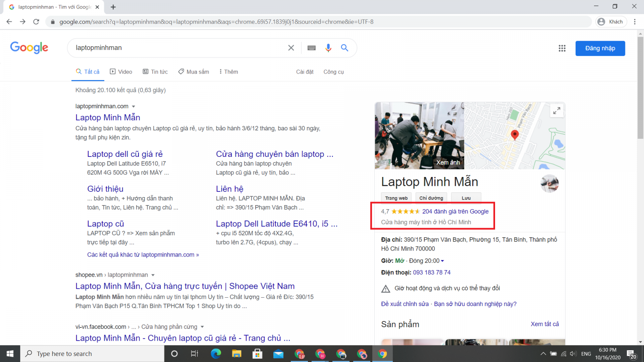
Task: Open the Shopee Việt Nam result
Action: click(185, 286)
